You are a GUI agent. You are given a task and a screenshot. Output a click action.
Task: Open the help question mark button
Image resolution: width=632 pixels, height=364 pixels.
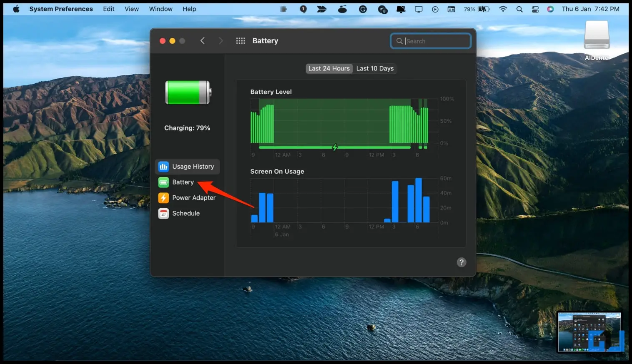pos(461,262)
